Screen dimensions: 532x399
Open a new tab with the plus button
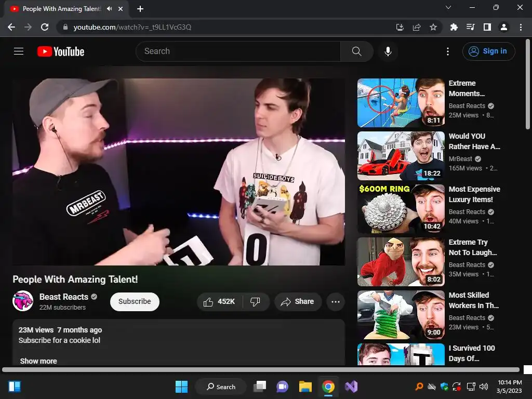pos(140,9)
